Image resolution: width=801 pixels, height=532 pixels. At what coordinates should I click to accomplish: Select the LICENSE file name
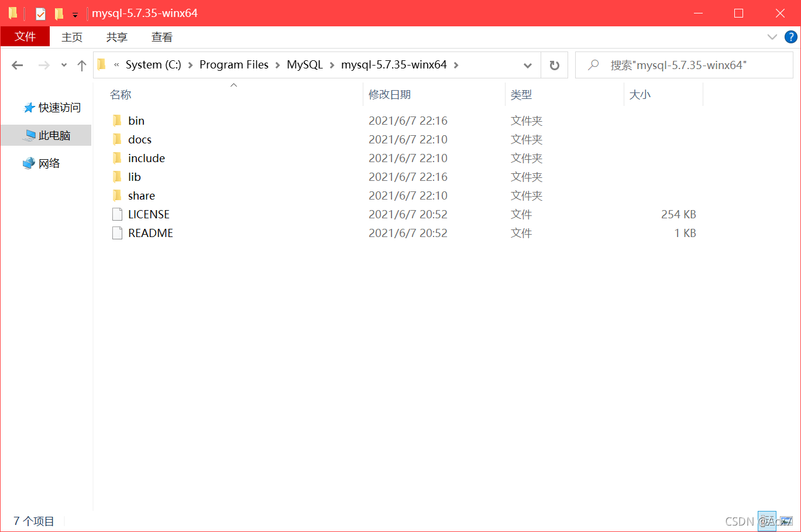(x=149, y=214)
